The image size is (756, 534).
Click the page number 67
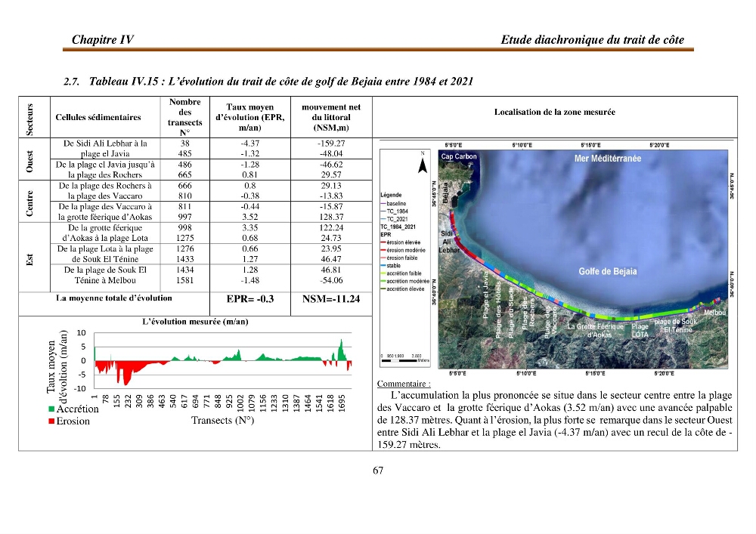378,471
